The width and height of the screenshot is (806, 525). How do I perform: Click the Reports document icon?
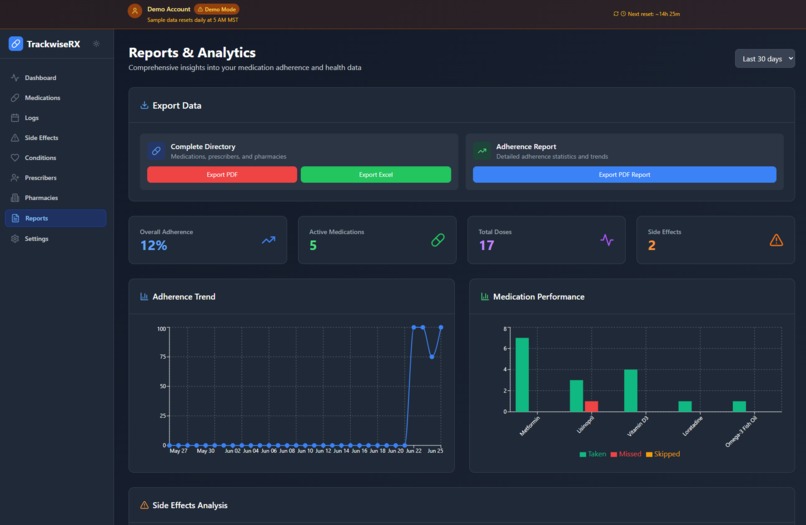pyautogui.click(x=15, y=218)
